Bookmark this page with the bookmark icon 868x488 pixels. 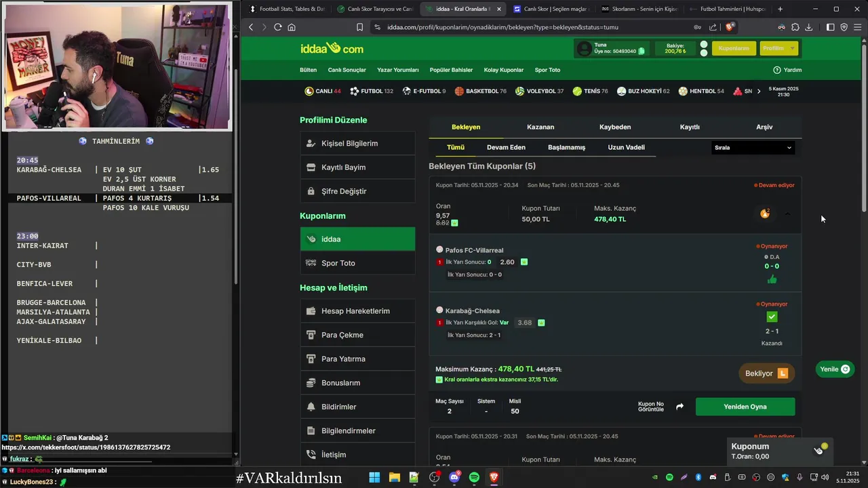(x=360, y=27)
